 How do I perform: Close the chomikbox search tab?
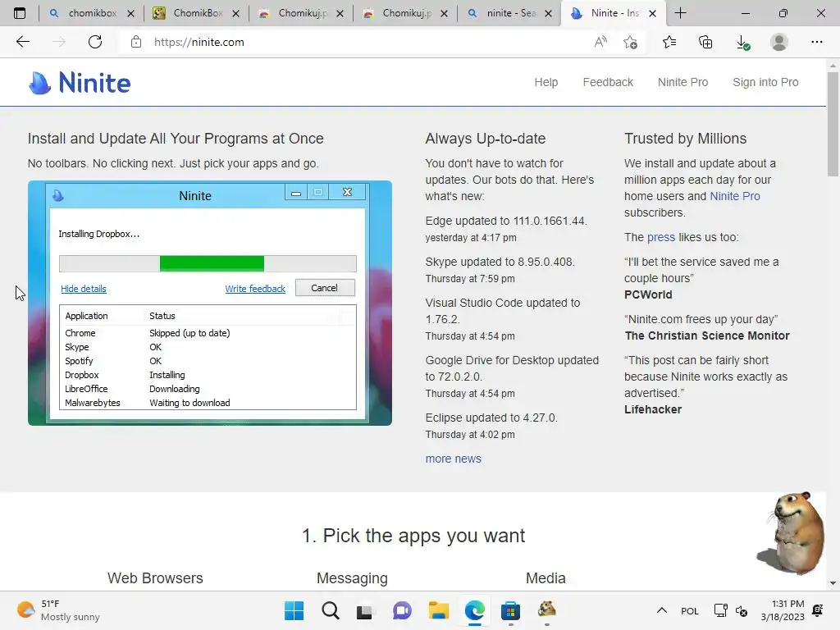(x=130, y=13)
